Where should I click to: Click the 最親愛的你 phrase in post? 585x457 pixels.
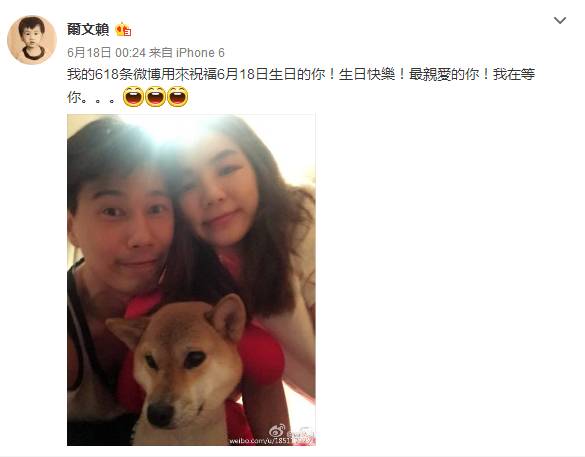(x=444, y=74)
